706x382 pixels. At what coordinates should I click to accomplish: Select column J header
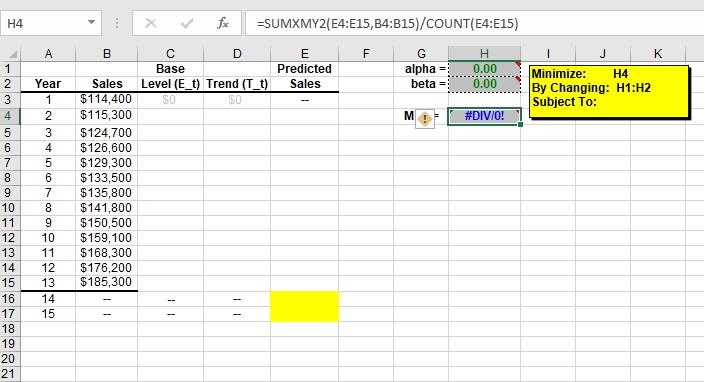(603, 54)
